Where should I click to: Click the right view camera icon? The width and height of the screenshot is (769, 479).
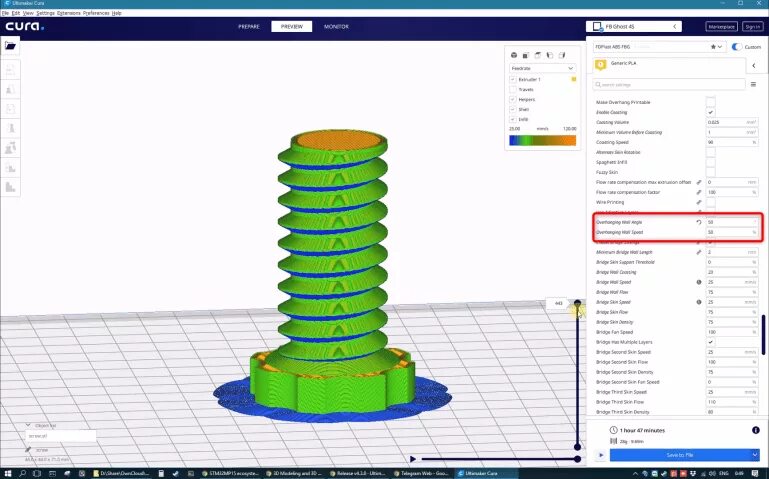[562, 55]
